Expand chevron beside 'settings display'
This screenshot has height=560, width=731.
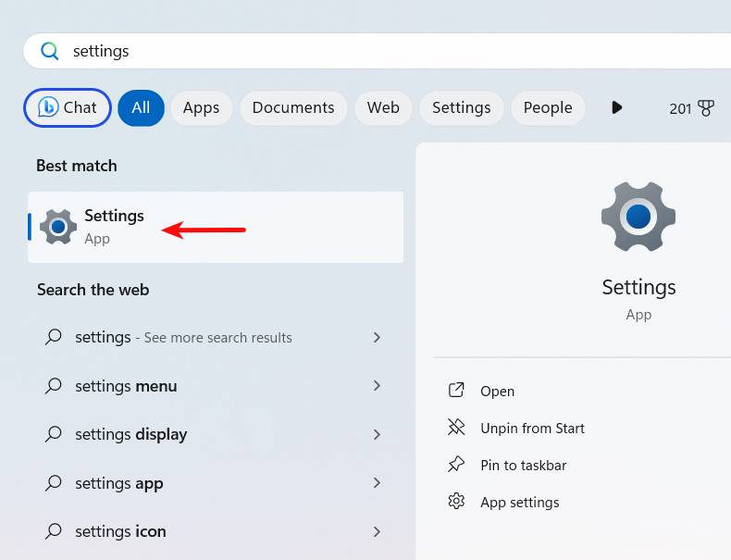pyautogui.click(x=377, y=434)
